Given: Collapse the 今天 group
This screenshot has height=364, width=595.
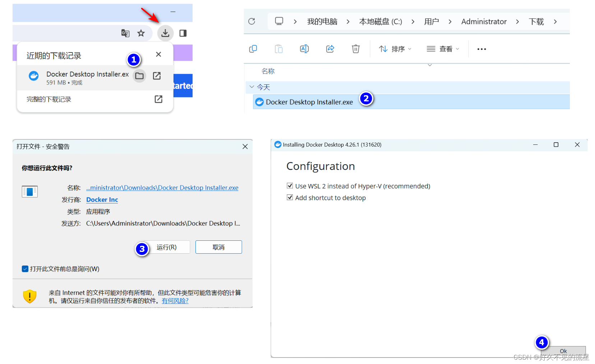Looking at the screenshot, I should pyautogui.click(x=252, y=87).
